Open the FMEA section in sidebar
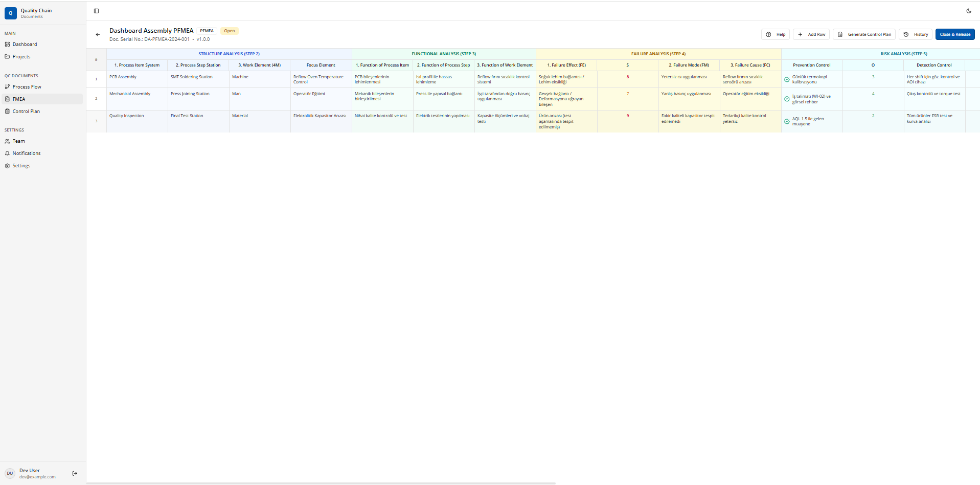 [x=18, y=99]
